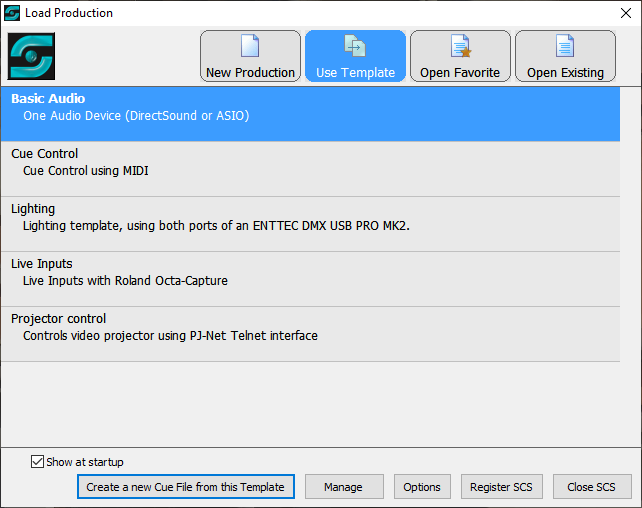Open the Open Favorite tab
Screen dimensions: 642x508
[x=460, y=56]
